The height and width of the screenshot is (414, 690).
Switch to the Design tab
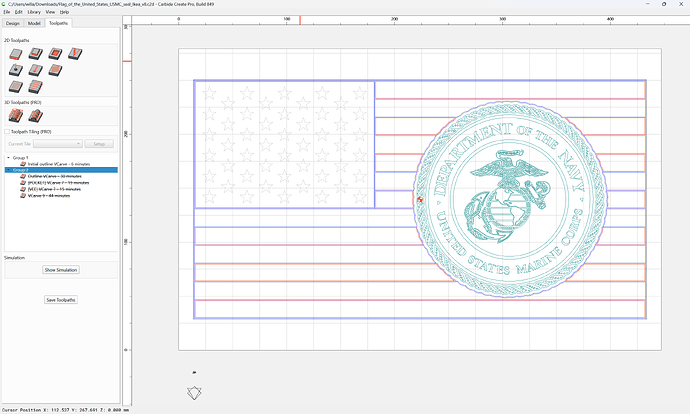[x=13, y=23]
